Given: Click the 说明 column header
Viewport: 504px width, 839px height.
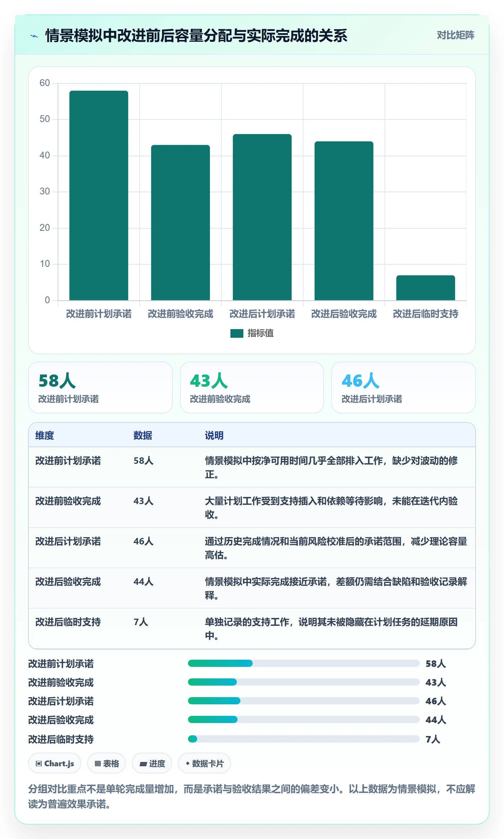Looking at the screenshot, I should coord(214,435).
